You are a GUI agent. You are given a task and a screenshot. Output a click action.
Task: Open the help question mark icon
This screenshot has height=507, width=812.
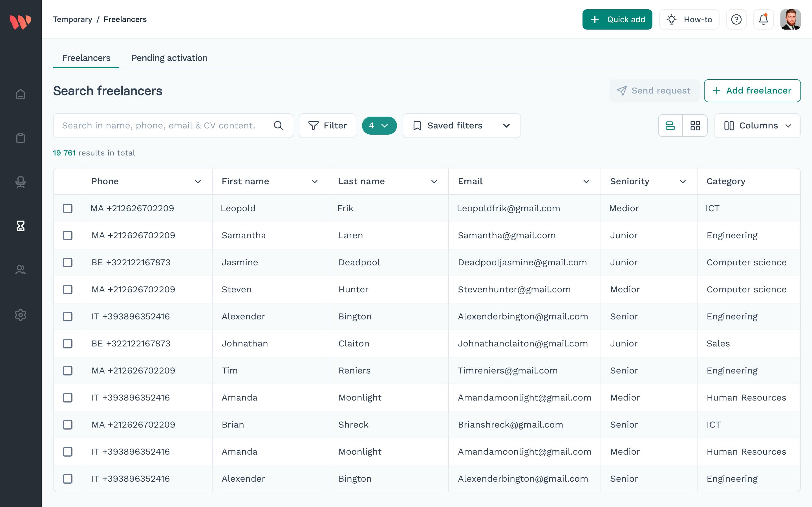coord(736,19)
